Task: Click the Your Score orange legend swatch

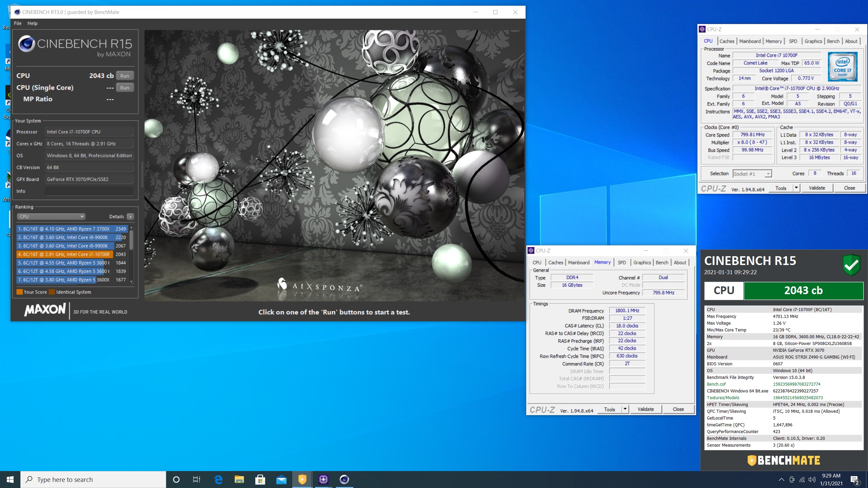Action: click(20, 292)
